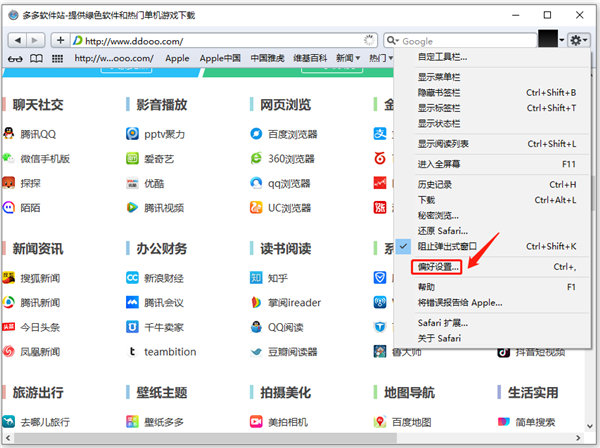Screen dimensions: 600x448
Task: Click the Tencent Video play icon
Action: (132, 207)
